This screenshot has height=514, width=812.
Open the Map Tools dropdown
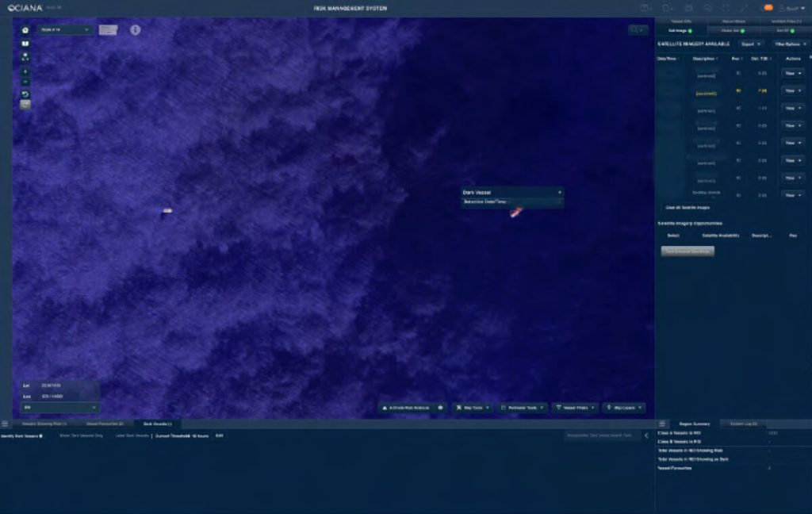pyautogui.click(x=472, y=408)
